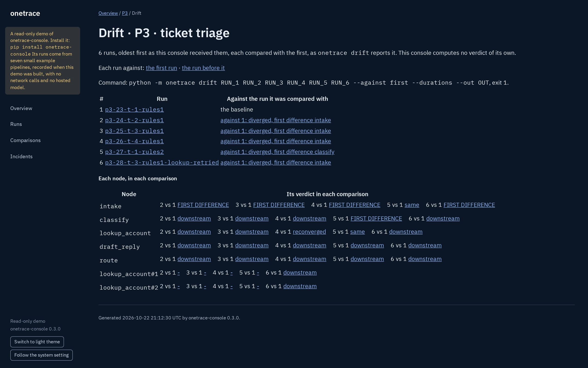Open run 3's diverged comparison against 1

276,131
